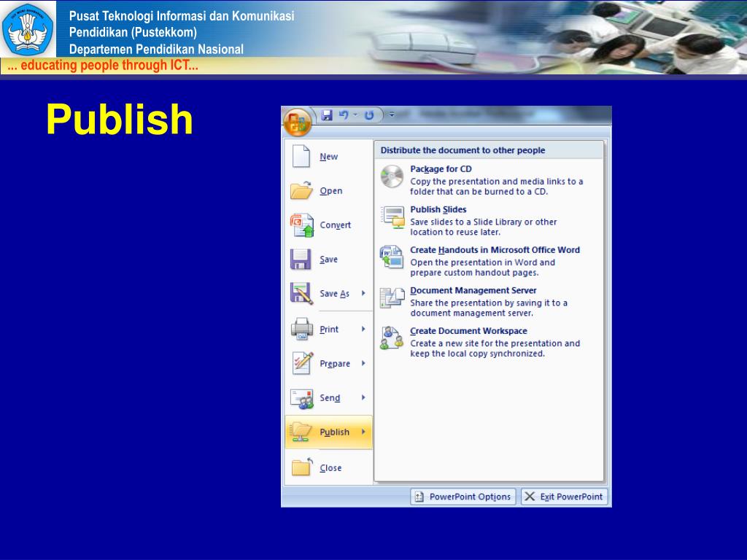Click the Print printer icon

[x=301, y=329]
